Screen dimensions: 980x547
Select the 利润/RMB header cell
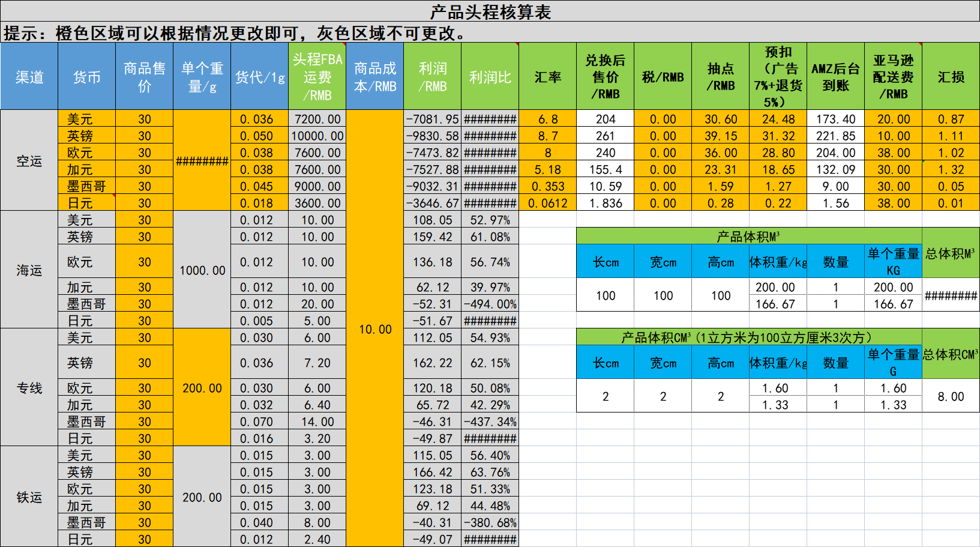432,76
